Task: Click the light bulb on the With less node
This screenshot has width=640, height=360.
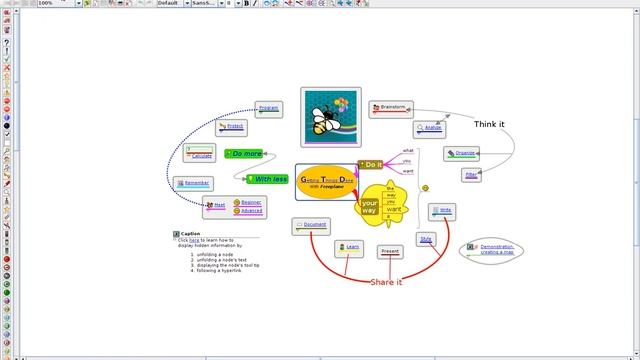Action: tap(251, 179)
